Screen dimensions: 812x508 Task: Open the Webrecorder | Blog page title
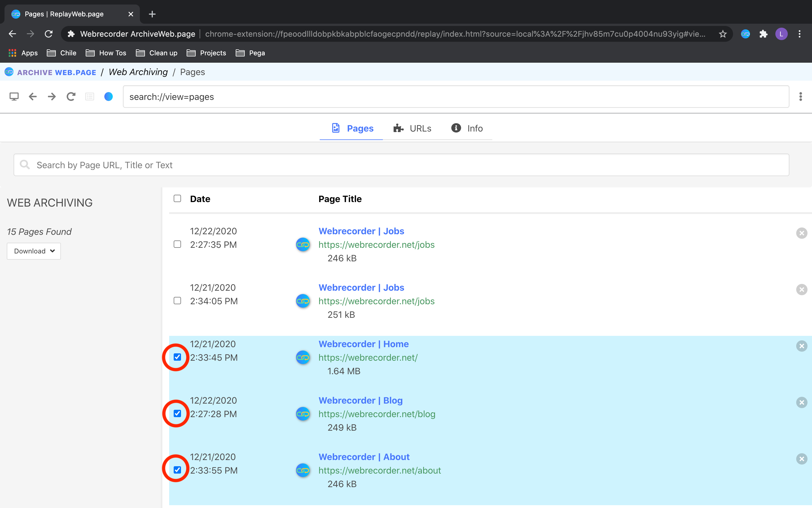coord(360,400)
